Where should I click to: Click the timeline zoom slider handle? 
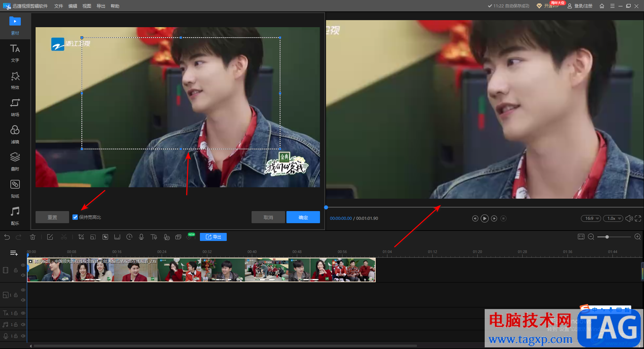[607, 237]
